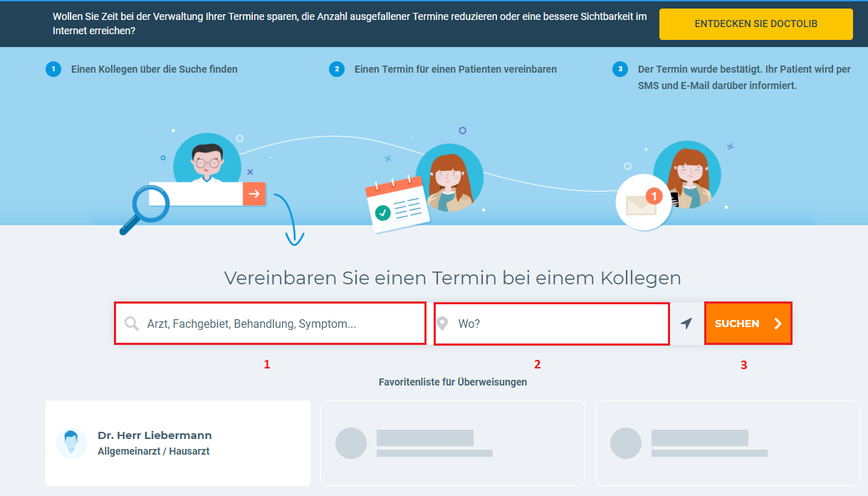868x496 pixels.
Task: Click the large magnifying glass illustration
Action: (x=139, y=209)
